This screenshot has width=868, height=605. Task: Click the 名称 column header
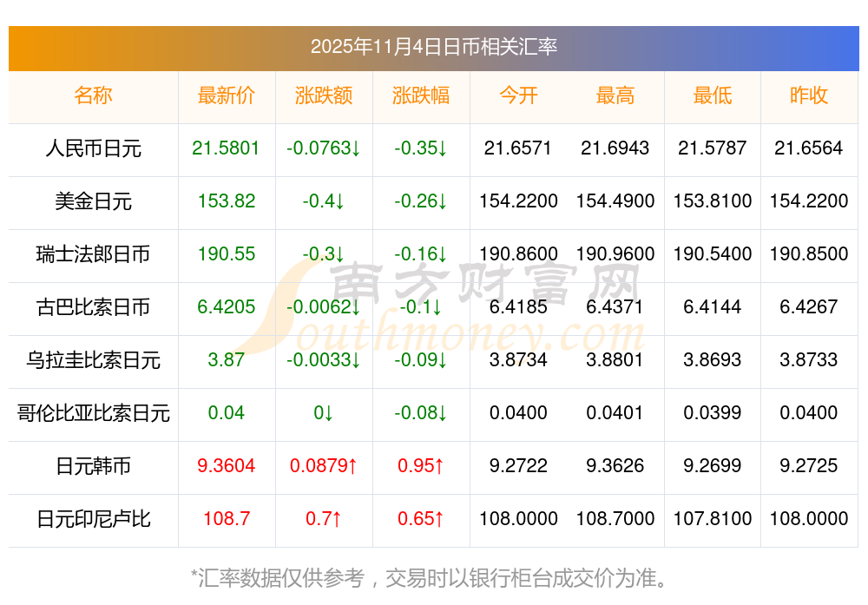93,95
